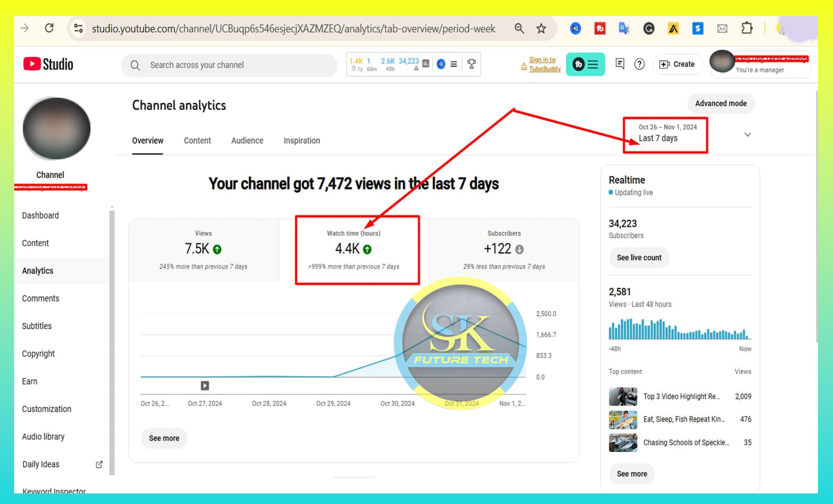This screenshot has height=504, width=833.
Task: Click the See live count button
Action: click(639, 257)
